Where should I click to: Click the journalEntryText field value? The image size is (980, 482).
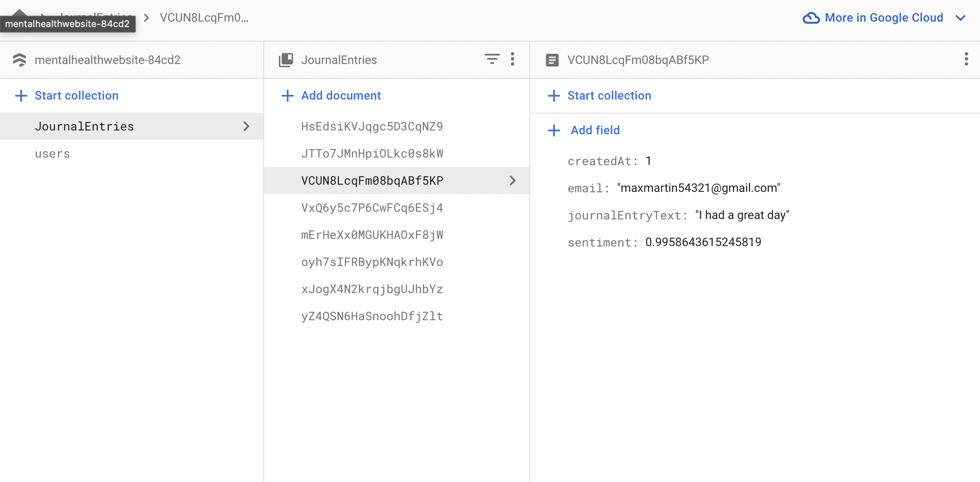pos(742,215)
